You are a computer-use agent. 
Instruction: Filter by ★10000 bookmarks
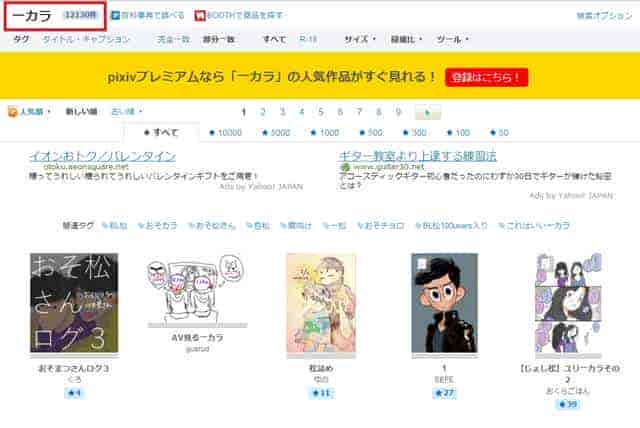point(226,133)
